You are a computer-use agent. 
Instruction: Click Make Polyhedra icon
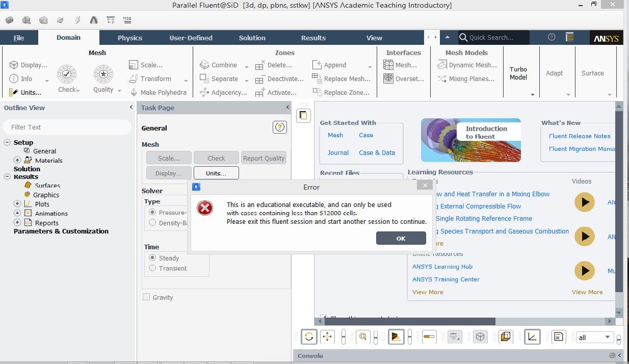pos(134,92)
